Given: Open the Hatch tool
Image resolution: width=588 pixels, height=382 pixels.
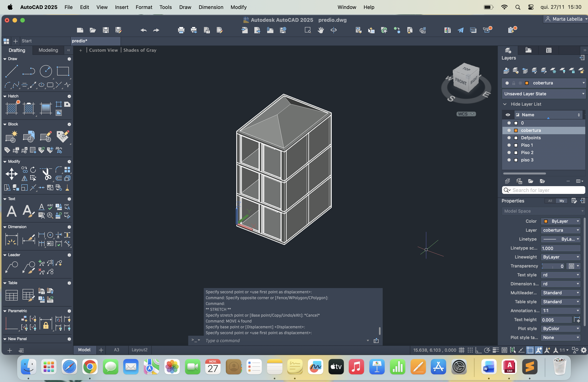Looking at the screenshot, I should pos(11,109).
